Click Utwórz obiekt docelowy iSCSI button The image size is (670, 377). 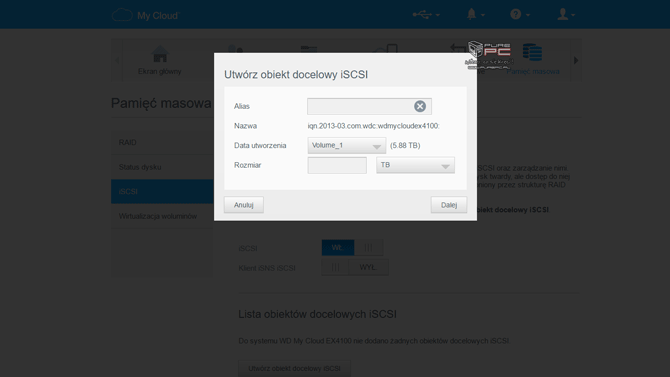(294, 368)
